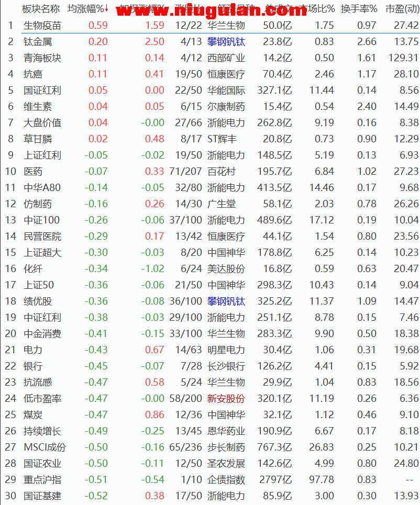Viewport: 420px width, 505px height.
Task: Sort by the 板块名称 column header
Action: [41, 9]
